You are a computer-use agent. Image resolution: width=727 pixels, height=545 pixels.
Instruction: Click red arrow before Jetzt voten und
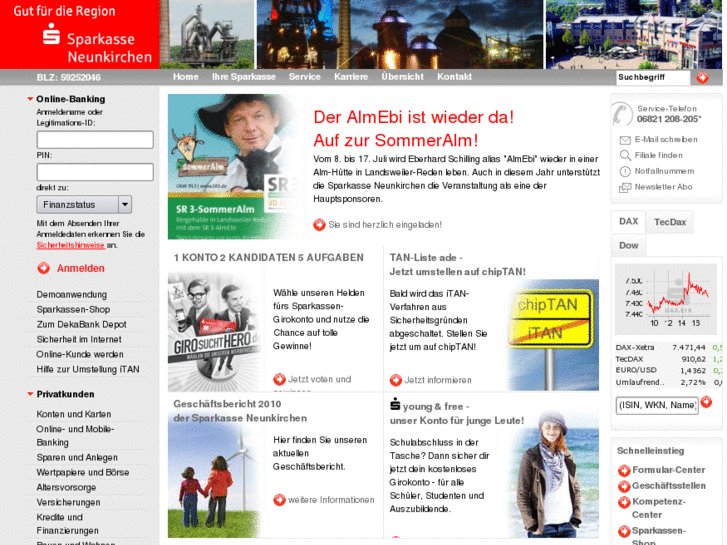pos(279,379)
